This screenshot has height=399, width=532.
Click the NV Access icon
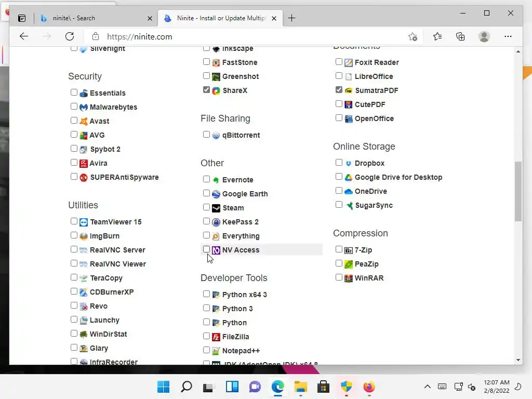pos(216,250)
